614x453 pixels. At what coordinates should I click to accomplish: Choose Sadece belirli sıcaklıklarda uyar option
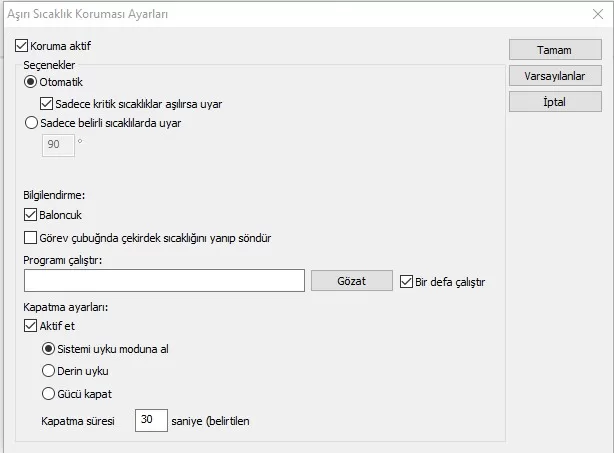[x=31, y=123]
